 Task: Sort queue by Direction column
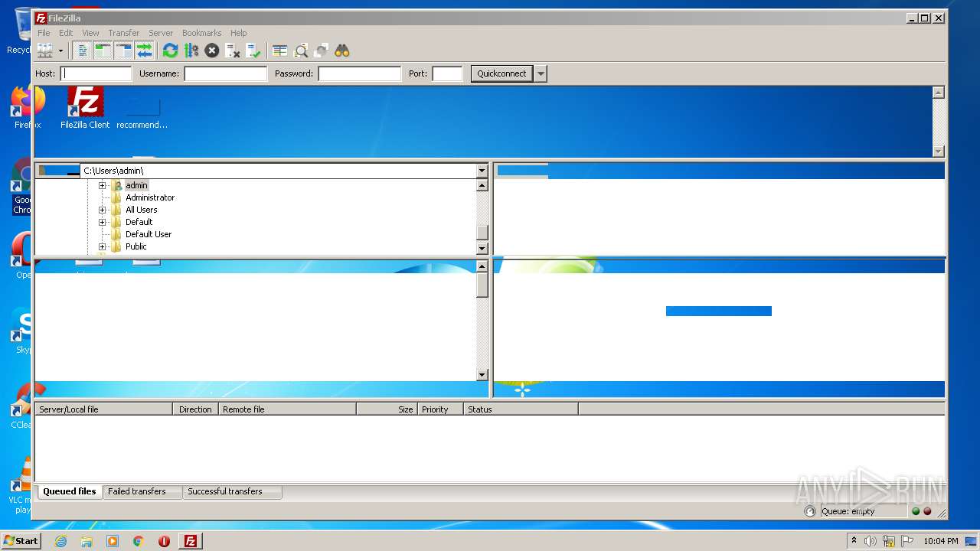195,409
